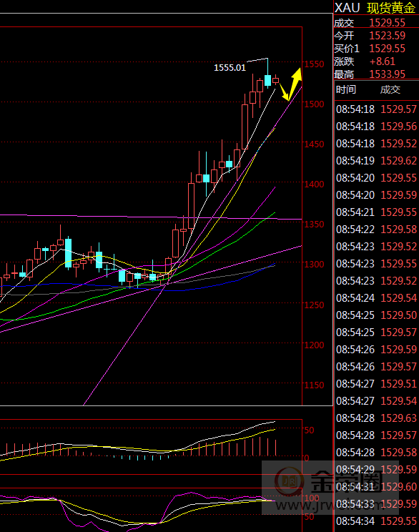
Task: Click the 1450 price axis label
Action: [x=314, y=144]
